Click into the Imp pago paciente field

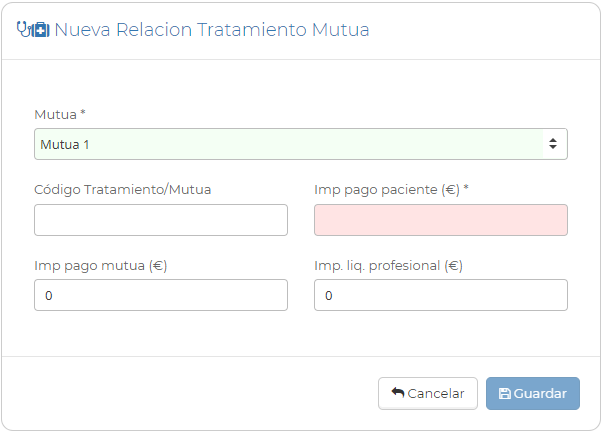point(441,220)
